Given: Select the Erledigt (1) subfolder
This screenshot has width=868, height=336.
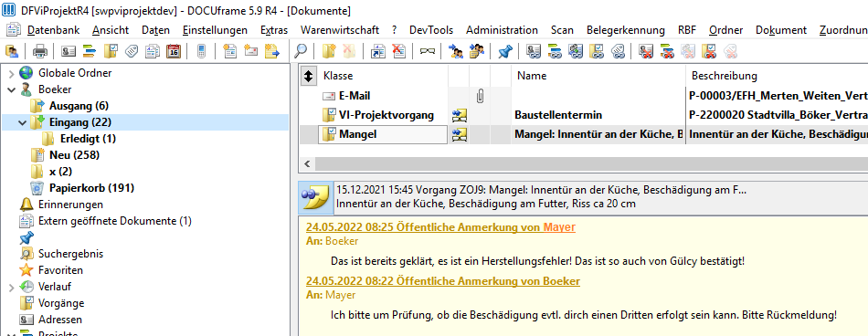Looking at the screenshot, I should pyautogui.click(x=88, y=139).
